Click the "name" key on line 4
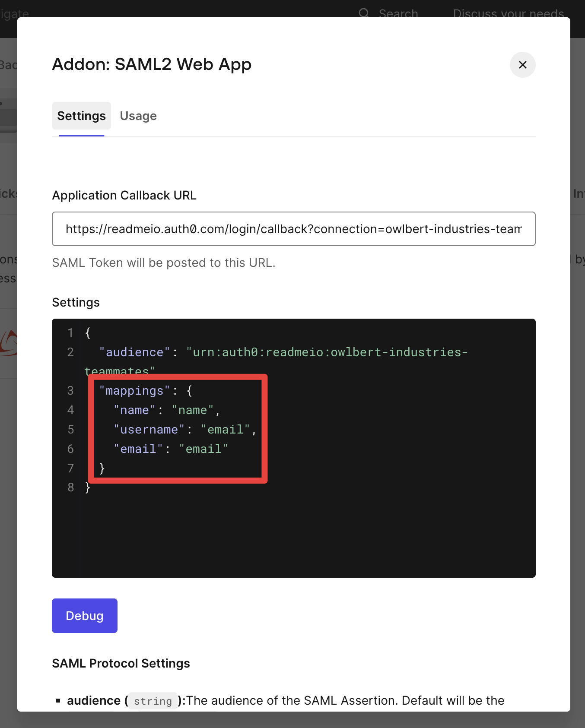This screenshot has width=585, height=728. pyautogui.click(x=134, y=410)
